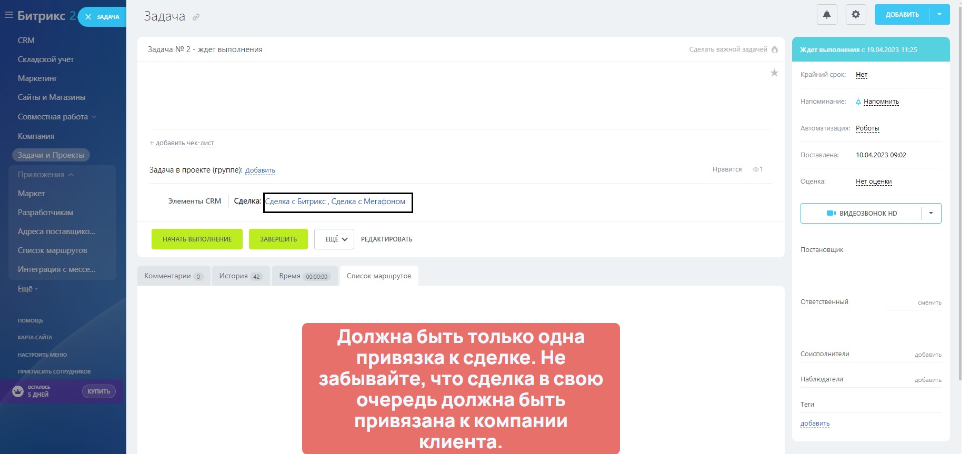Click the crown icon in trial banner
980x454 pixels.
18,391
